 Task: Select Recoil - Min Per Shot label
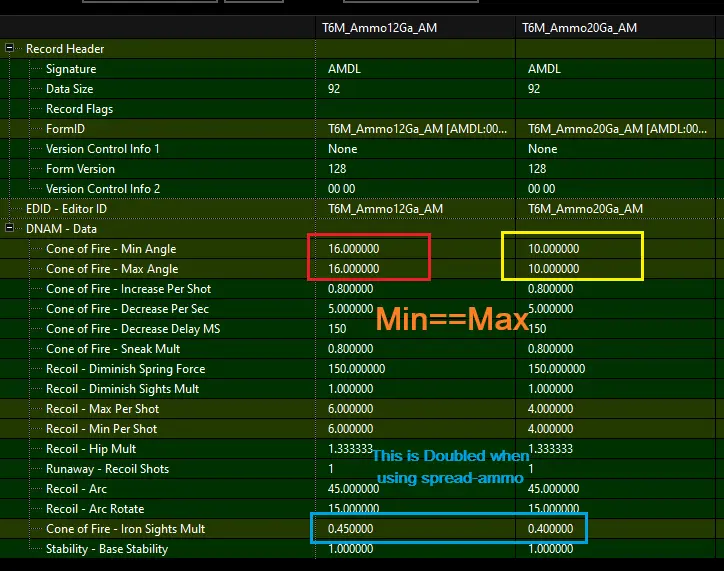[x=101, y=429]
